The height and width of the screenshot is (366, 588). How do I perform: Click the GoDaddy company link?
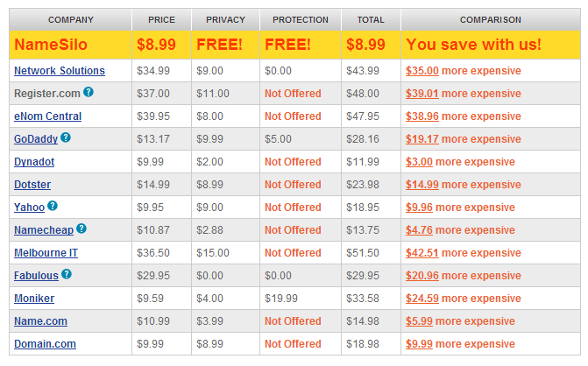click(x=36, y=139)
